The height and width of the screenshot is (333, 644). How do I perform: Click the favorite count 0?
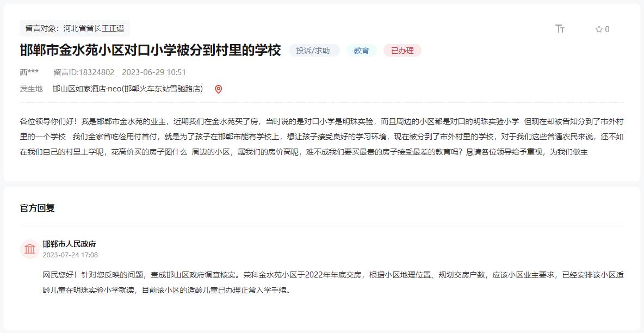tap(607, 29)
